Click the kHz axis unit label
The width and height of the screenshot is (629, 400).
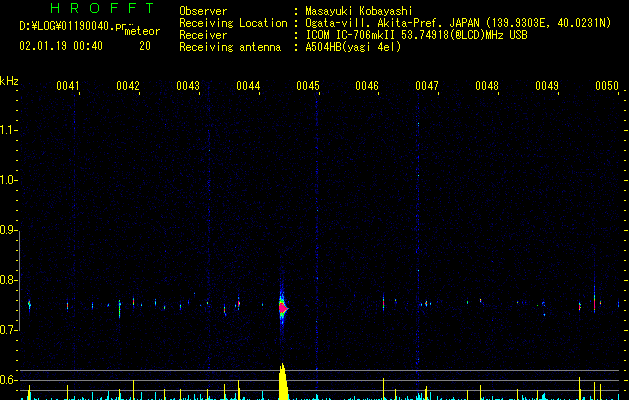[x=9, y=81]
